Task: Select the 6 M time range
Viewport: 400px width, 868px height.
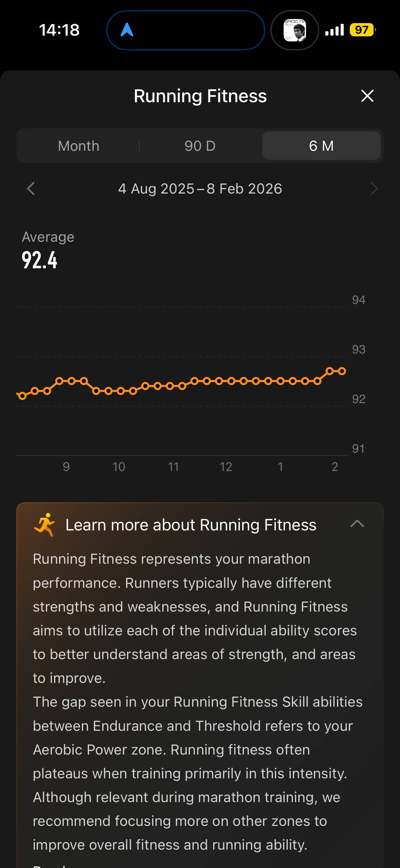Action: click(321, 146)
